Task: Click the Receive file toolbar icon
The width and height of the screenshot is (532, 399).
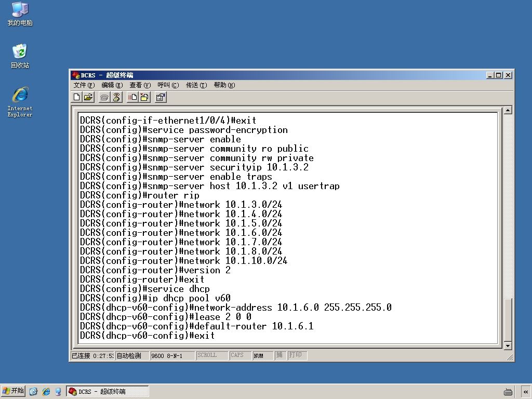Action: pyautogui.click(x=144, y=97)
